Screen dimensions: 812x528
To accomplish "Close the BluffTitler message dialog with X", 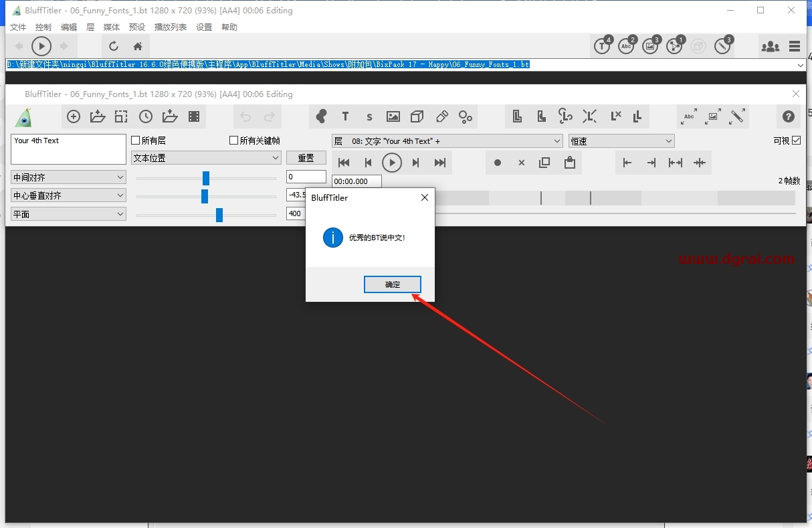I will (424, 197).
